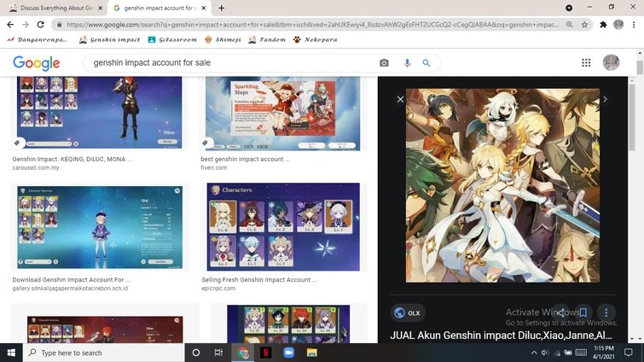Open the 'JUAL Akun Genshin impact Diluc,Xiao' title link
The image size is (644, 362).
click(501, 336)
